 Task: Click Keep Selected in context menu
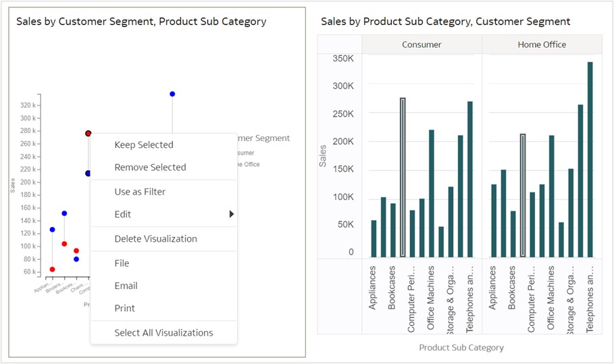pos(144,145)
